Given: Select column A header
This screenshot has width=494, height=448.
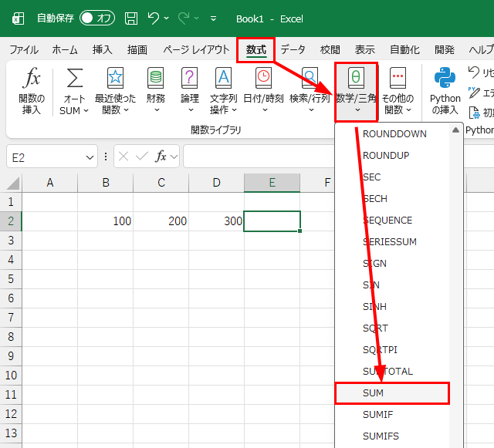Looking at the screenshot, I should [x=49, y=183].
